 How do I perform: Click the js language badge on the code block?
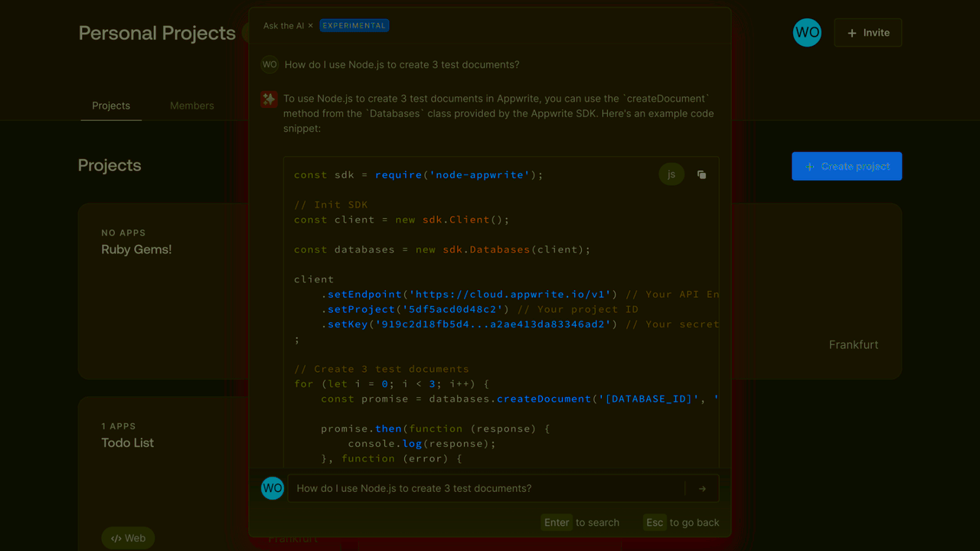point(671,174)
